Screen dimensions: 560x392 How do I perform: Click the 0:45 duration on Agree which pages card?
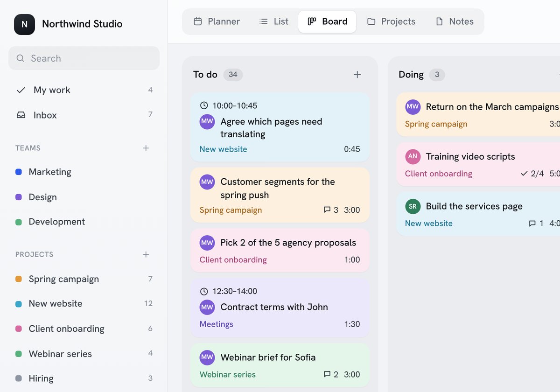352,149
